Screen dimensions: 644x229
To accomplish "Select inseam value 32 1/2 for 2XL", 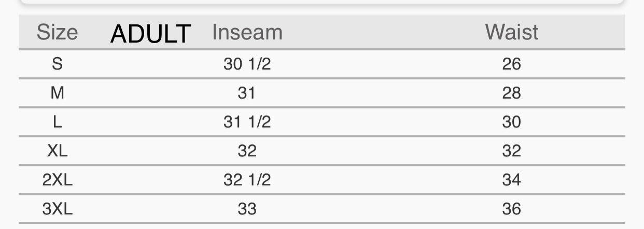I will click(x=247, y=180).
